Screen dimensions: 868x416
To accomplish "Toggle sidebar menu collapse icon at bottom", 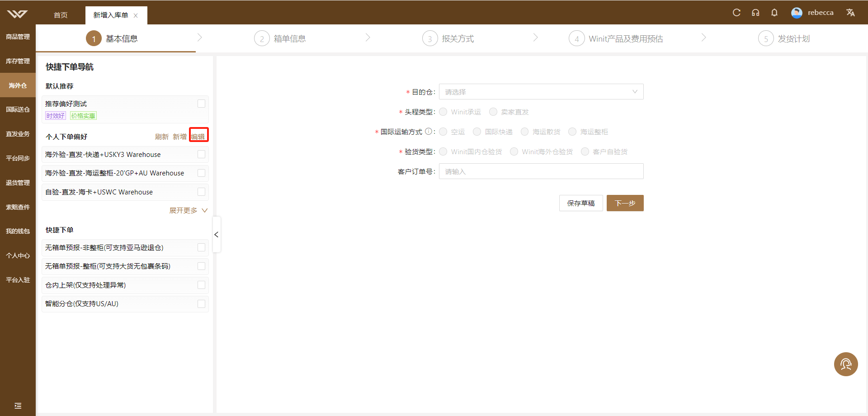I will click(18, 406).
